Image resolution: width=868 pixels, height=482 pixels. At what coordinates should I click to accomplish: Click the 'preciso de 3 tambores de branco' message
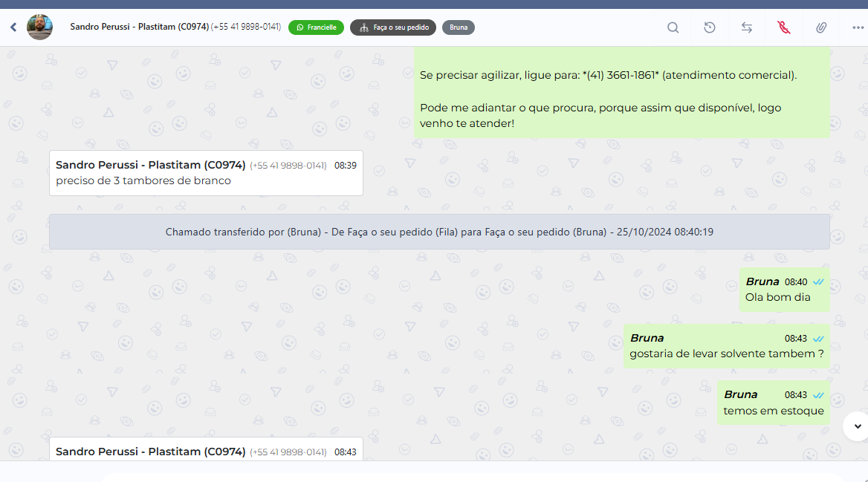[143, 180]
